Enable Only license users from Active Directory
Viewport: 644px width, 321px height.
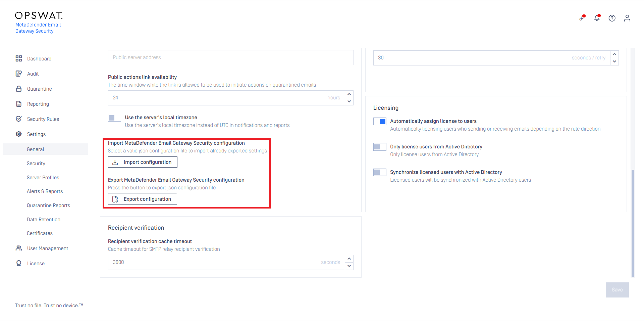coord(380,147)
